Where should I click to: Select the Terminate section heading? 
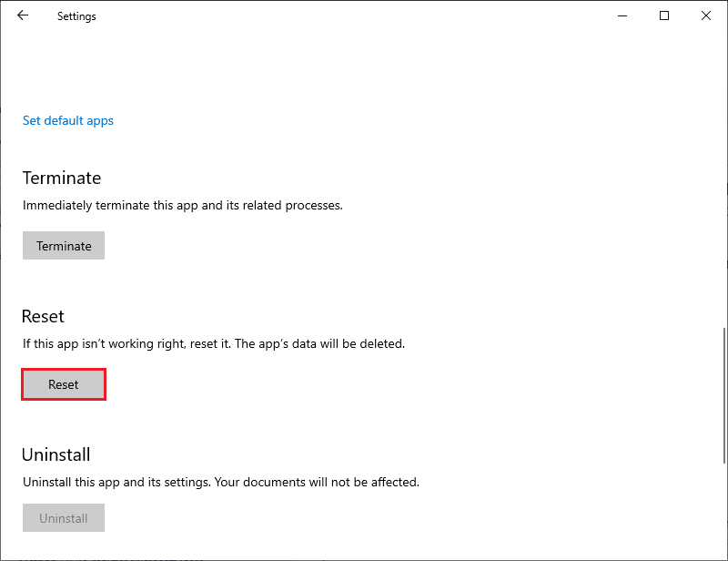pyautogui.click(x=62, y=178)
